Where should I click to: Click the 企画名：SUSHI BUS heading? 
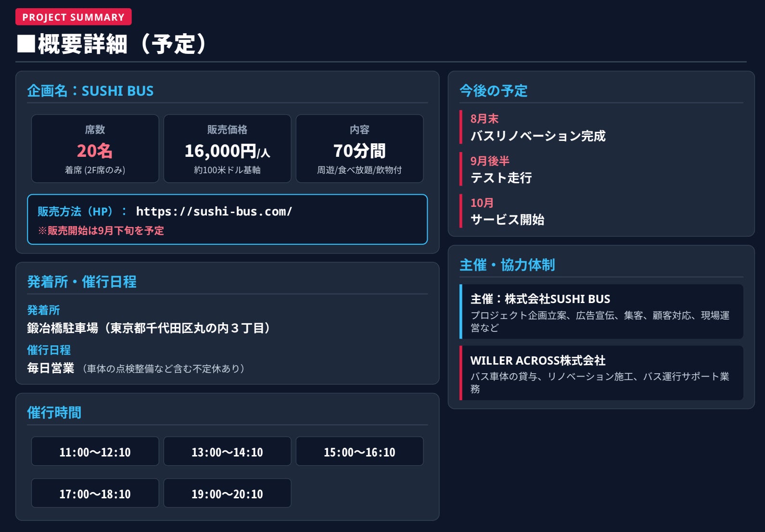90,91
